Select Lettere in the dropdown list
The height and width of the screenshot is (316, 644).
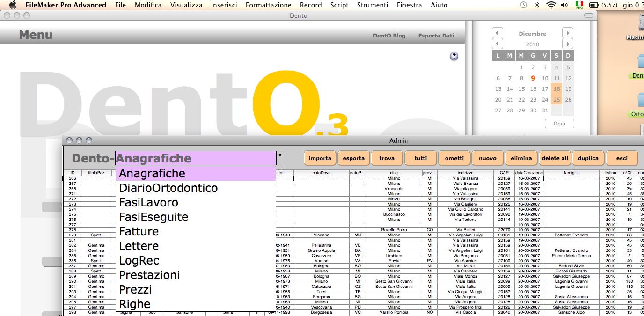click(196, 246)
